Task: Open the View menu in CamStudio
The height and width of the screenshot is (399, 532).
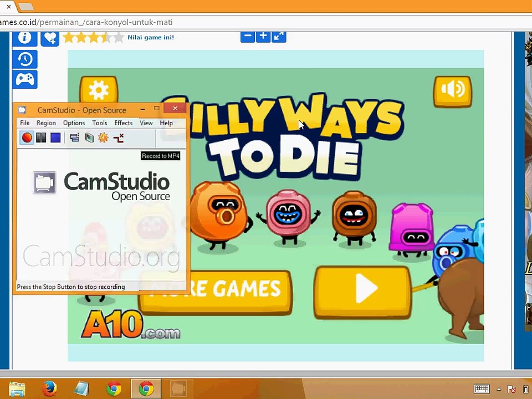Action: pos(146,123)
